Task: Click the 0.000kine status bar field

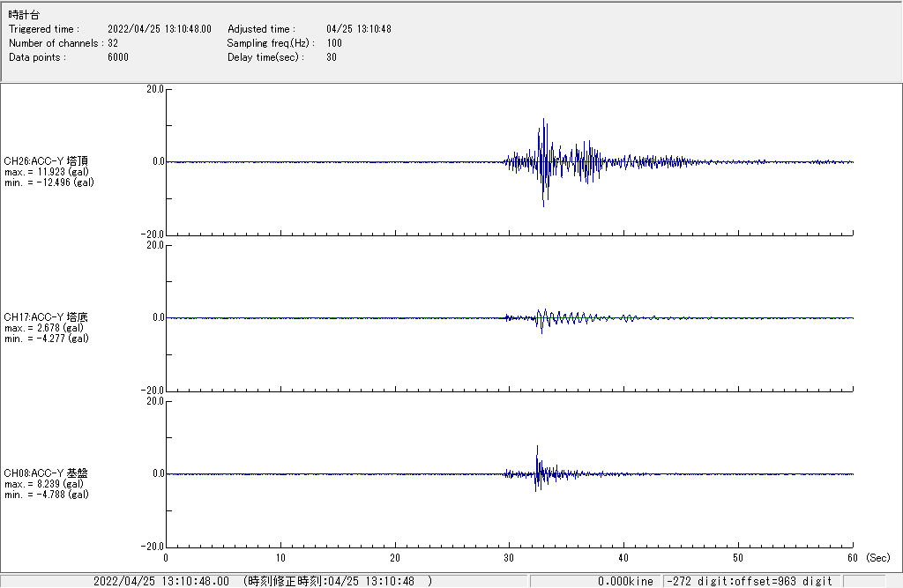Action: [624, 581]
